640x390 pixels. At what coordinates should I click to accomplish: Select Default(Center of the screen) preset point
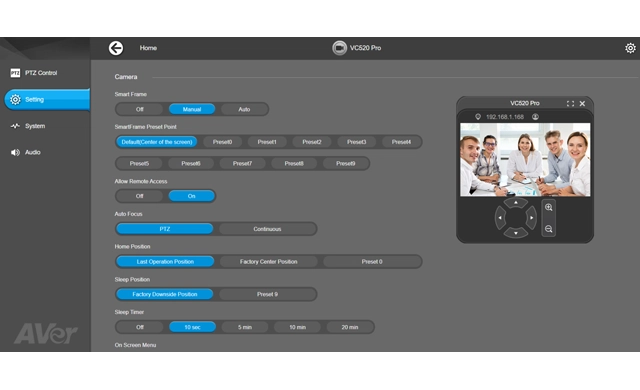pyautogui.click(x=157, y=142)
